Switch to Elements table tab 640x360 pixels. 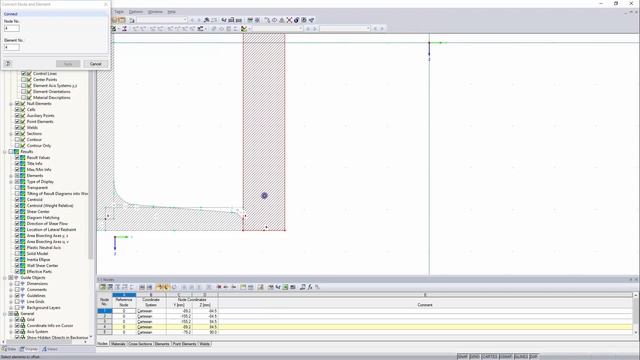point(162,344)
